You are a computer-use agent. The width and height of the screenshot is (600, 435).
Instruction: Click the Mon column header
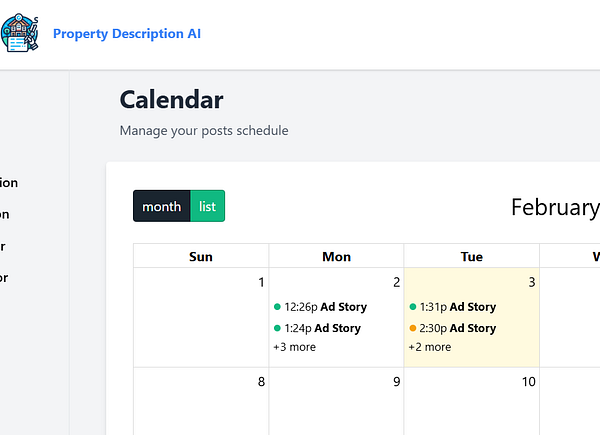point(336,256)
